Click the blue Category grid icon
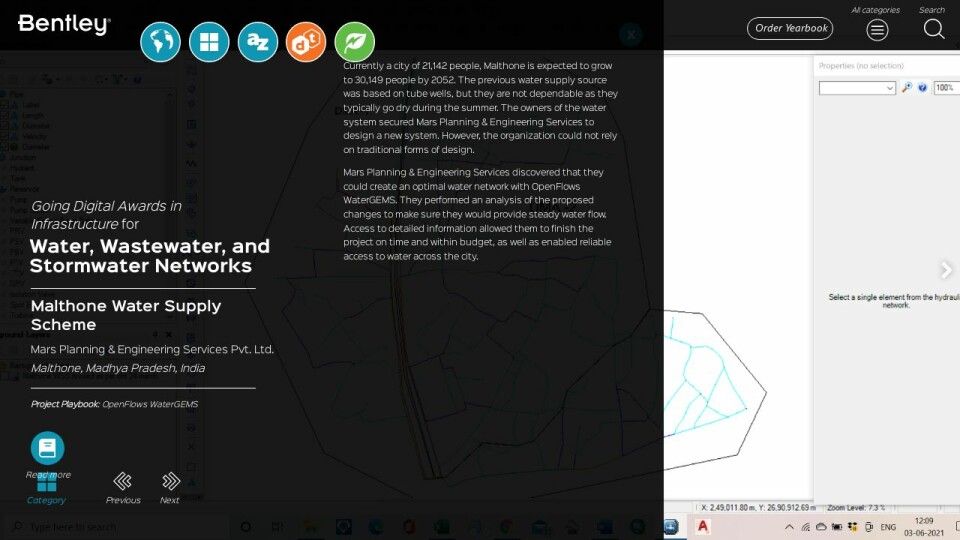Image resolution: width=960 pixels, height=540 pixels. click(x=47, y=482)
